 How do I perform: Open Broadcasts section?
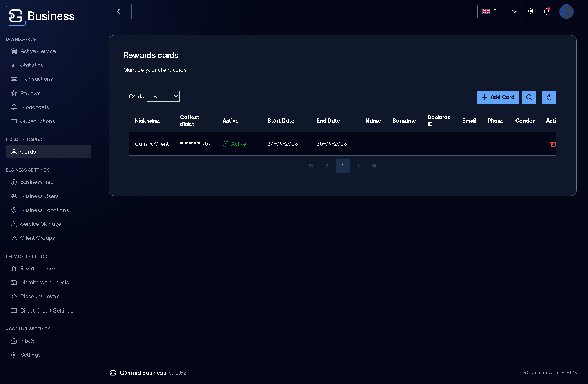click(49, 107)
